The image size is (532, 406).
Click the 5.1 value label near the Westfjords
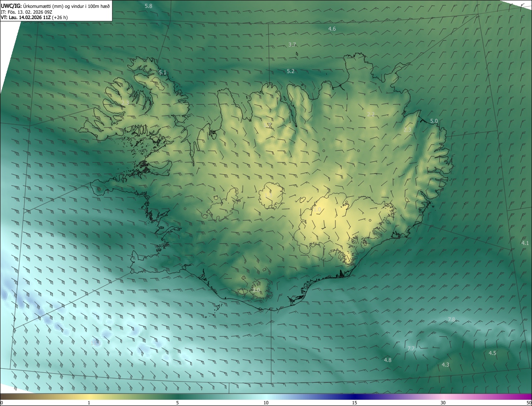click(163, 73)
